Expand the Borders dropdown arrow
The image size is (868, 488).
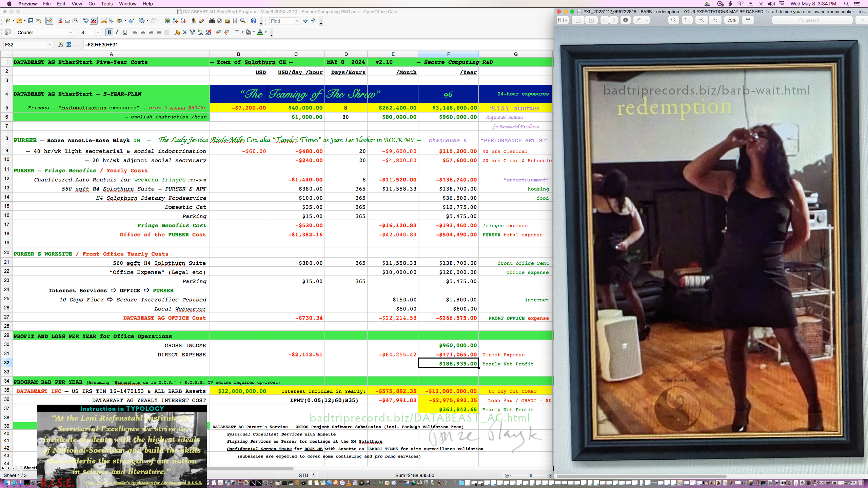(242, 33)
